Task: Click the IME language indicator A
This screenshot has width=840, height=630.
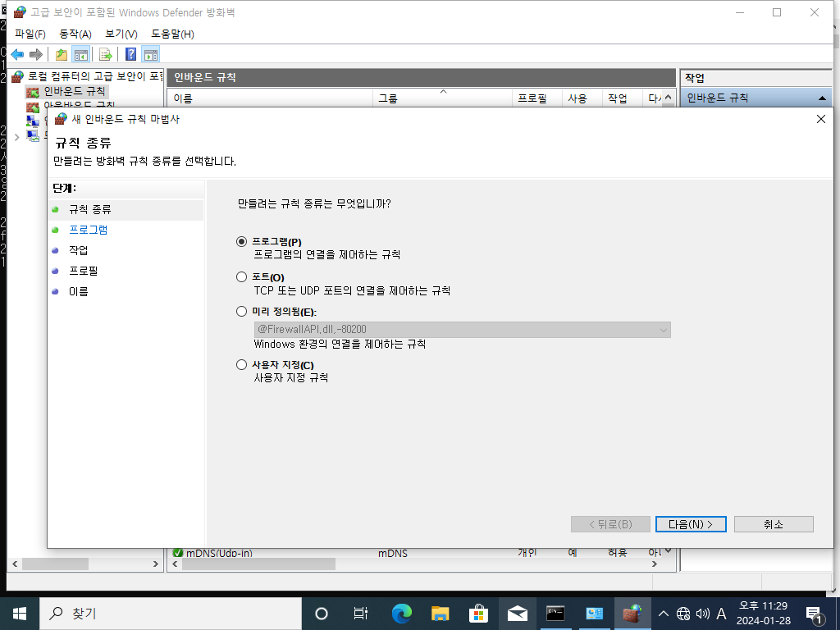Action: pos(722,614)
